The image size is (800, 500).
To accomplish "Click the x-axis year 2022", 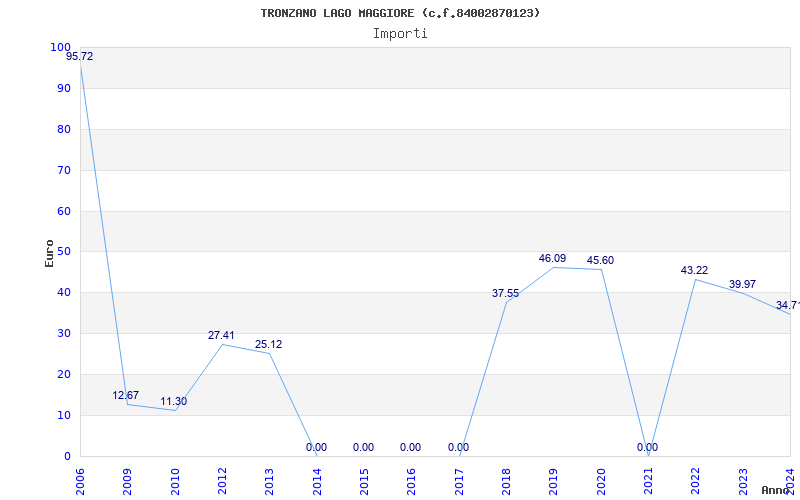I will (x=696, y=482).
